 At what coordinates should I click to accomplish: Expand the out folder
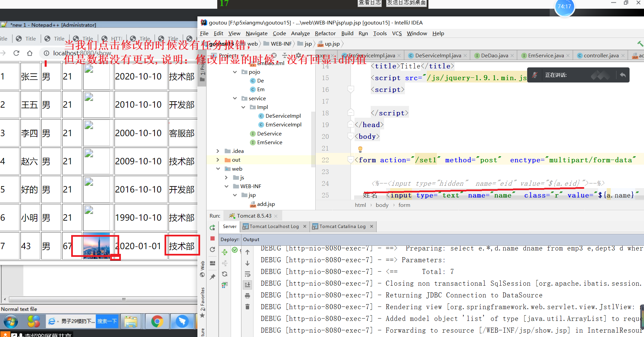click(x=218, y=160)
